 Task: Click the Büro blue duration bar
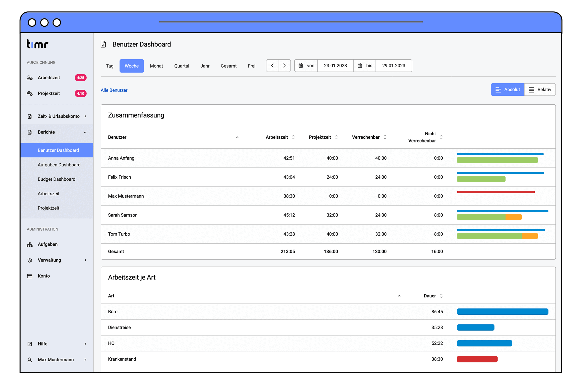(503, 312)
